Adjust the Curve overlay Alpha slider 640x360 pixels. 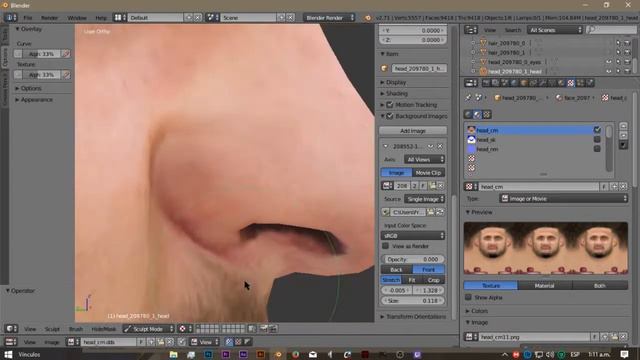(x=41, y=54)
